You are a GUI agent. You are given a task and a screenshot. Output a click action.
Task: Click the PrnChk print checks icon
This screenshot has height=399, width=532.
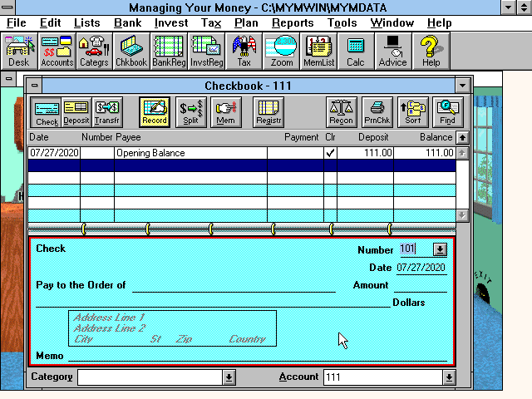(x=377, y=112)
